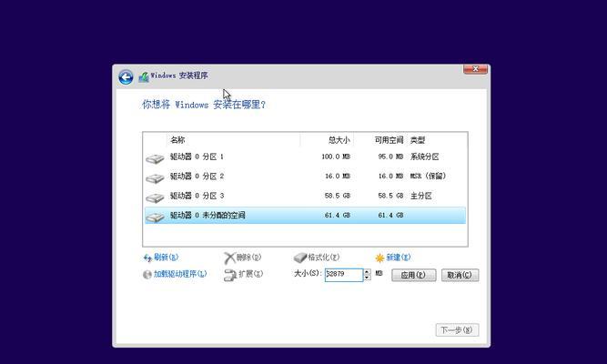Screen dimensions: 607x364
Task: Click the 16.0 MB free space cell
Action: pos(390,177)
